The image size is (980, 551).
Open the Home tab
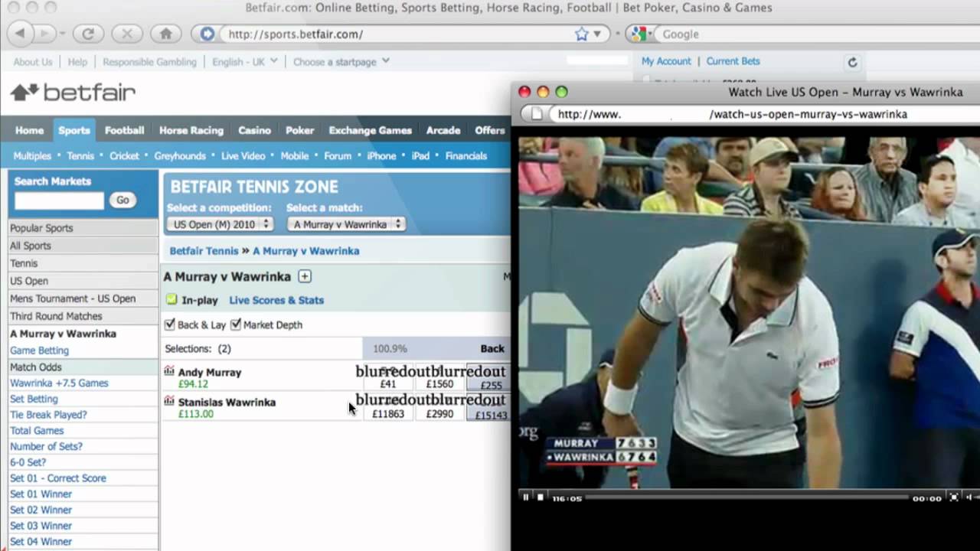[29, 130]
